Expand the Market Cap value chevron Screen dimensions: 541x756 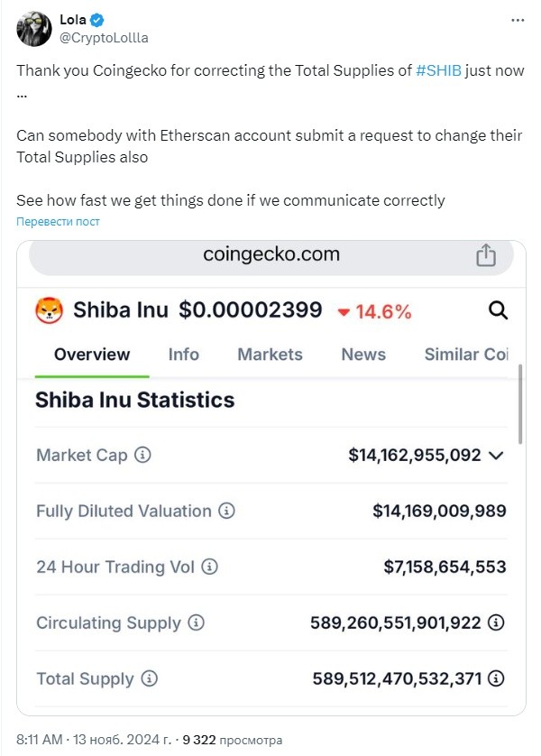pyautogui.click(x=496, y=456)
